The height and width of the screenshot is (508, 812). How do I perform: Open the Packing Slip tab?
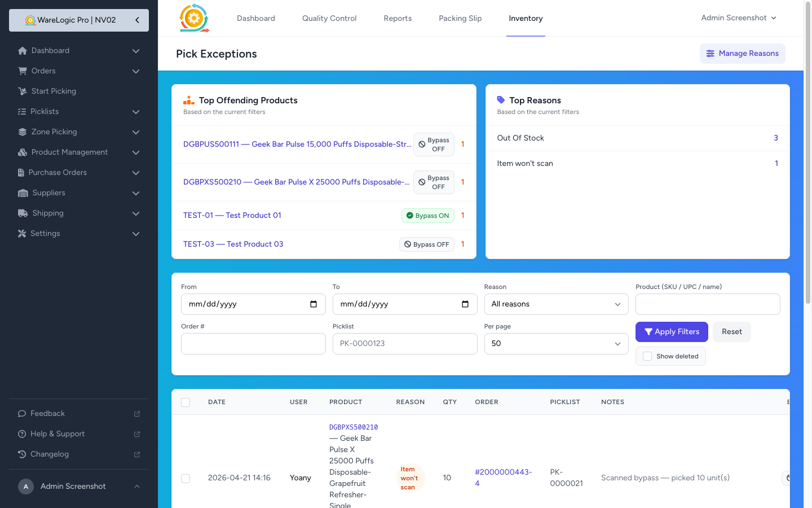pos(460,19)
